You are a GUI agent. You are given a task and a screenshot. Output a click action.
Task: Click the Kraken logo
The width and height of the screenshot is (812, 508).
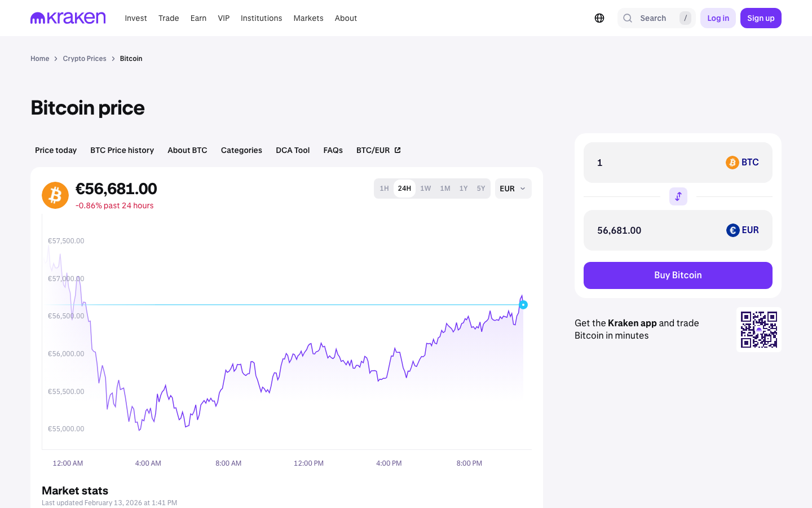[x=68, y=17]
